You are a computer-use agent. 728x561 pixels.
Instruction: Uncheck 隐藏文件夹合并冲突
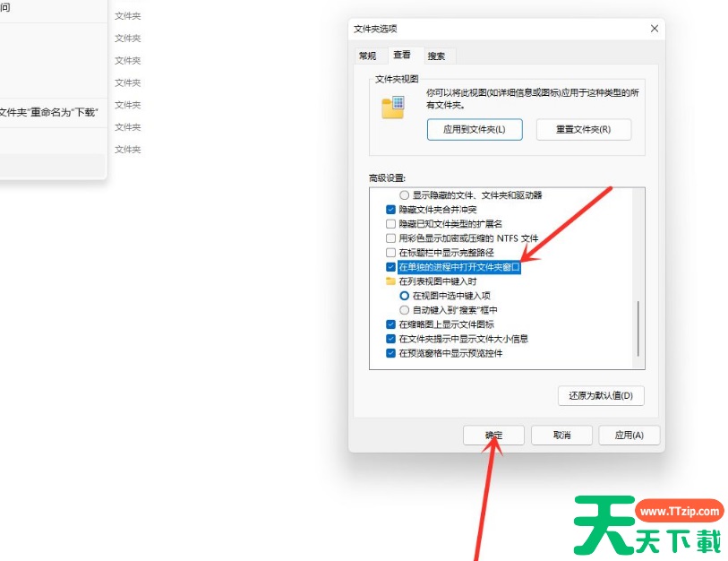(390, 210)
